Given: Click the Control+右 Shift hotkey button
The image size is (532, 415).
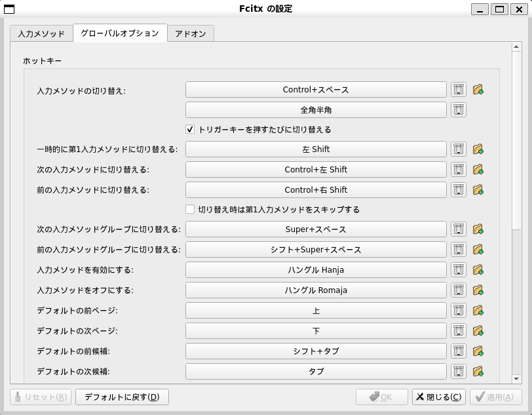Looking at the screenshot, I should tap(316, 189).
